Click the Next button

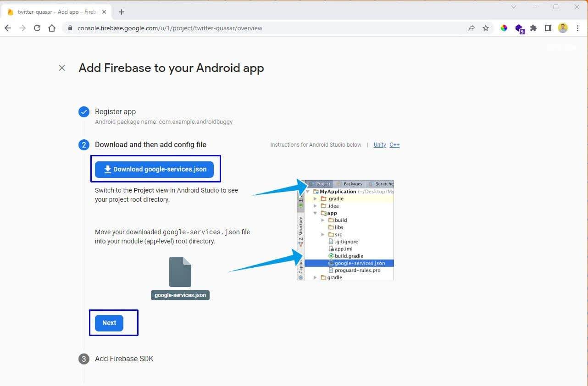(109, 323)
